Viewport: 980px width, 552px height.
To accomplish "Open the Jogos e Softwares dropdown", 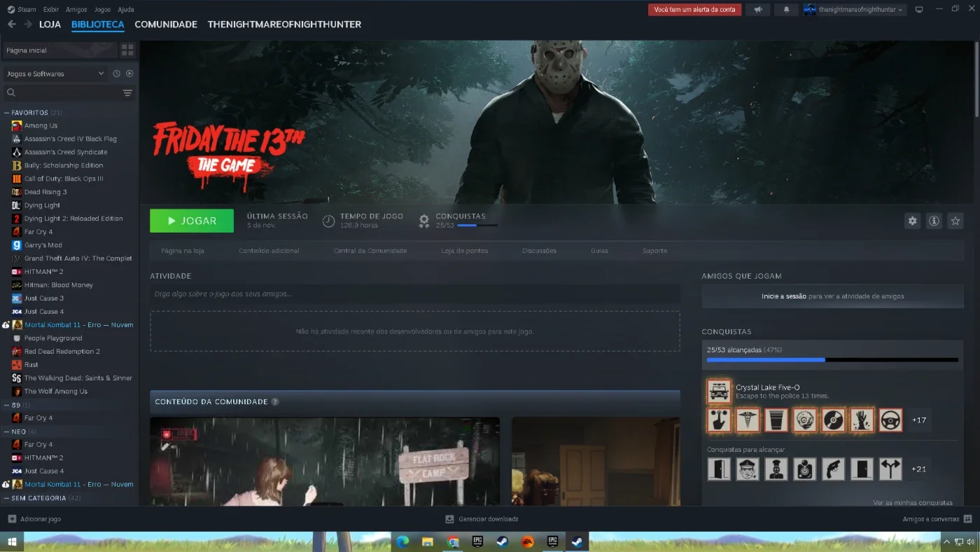I will (56, 74).
